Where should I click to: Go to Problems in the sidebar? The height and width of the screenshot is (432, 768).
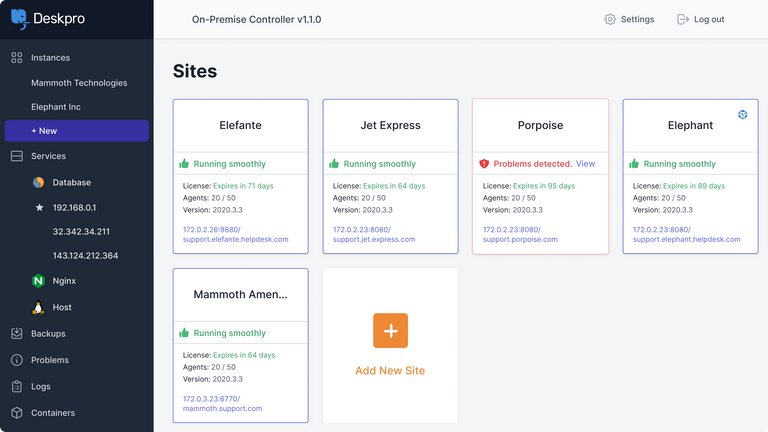(50, 360)
